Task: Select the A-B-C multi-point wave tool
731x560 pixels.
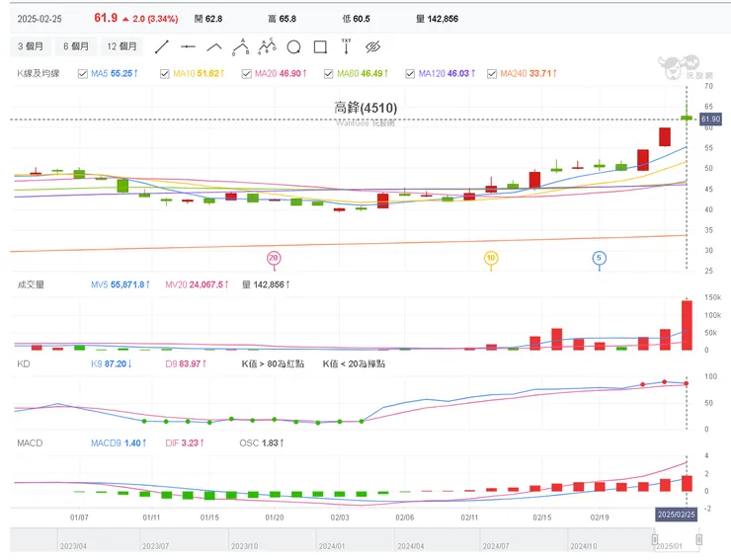Action: point(268,46)
